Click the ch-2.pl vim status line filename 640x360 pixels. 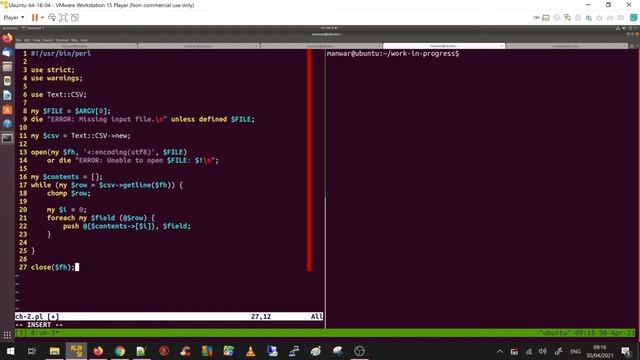29,317
